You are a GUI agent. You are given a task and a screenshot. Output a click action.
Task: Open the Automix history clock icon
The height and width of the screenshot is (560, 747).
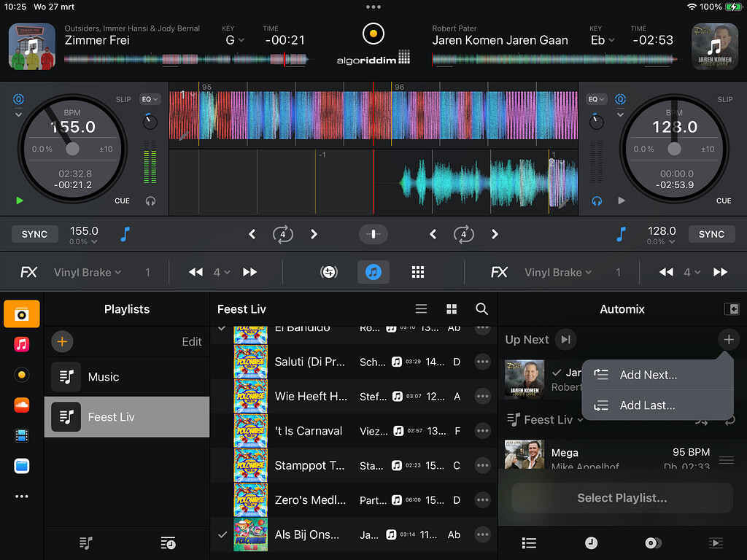[x=591, y=542]
